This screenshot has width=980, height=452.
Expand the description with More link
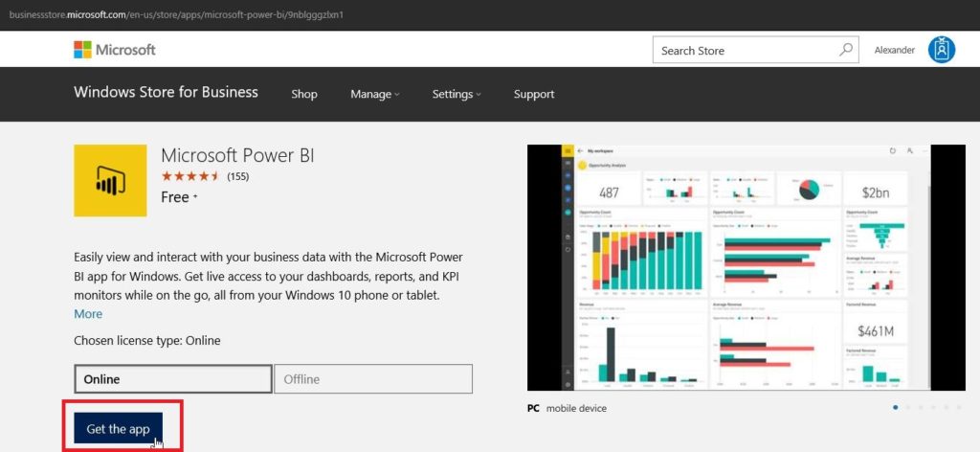click(x=88, y=314)
